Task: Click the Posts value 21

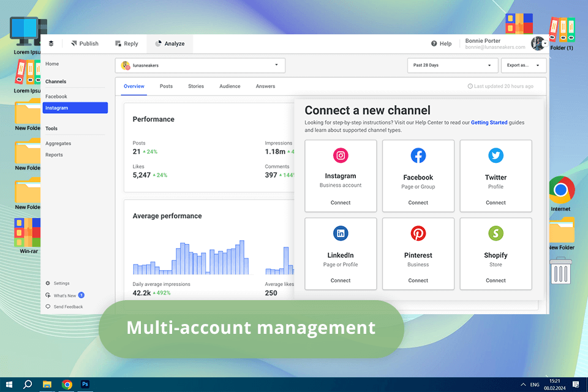Action: 137,151
